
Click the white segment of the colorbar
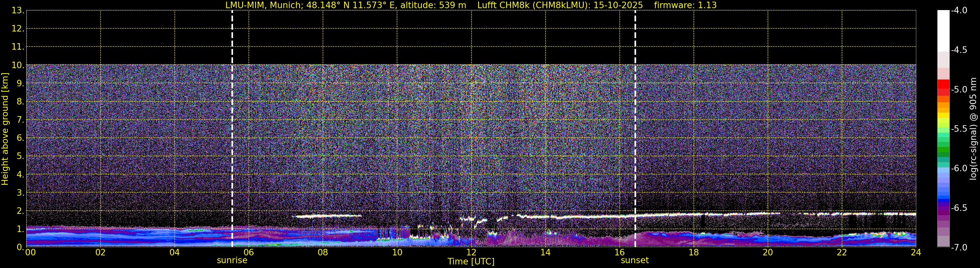[944, 31]
